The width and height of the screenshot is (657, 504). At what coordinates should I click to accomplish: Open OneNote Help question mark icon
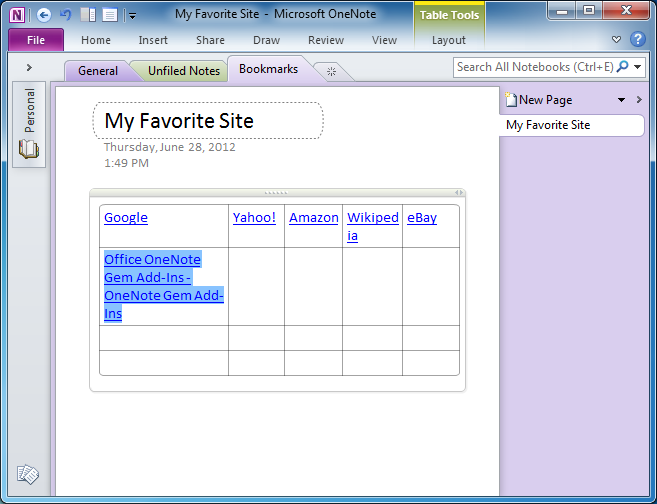click(638, 39)
